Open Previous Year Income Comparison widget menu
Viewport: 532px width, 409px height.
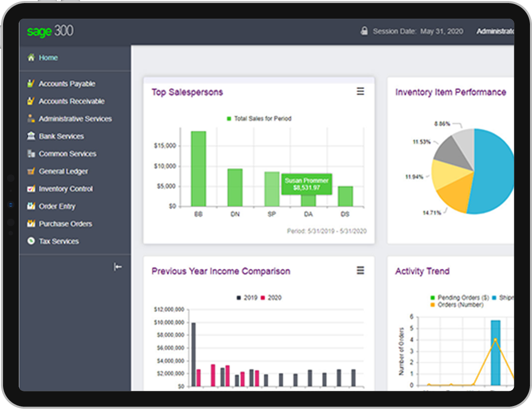point(360,270)
